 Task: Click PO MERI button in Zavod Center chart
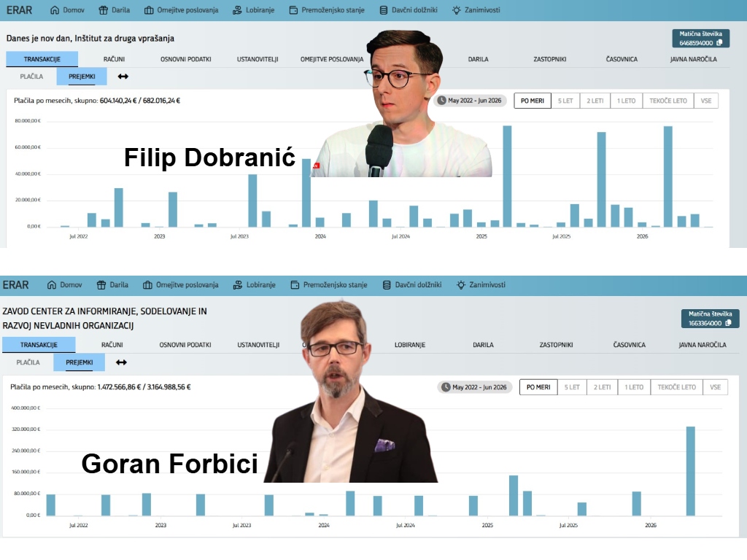point(538,387)
